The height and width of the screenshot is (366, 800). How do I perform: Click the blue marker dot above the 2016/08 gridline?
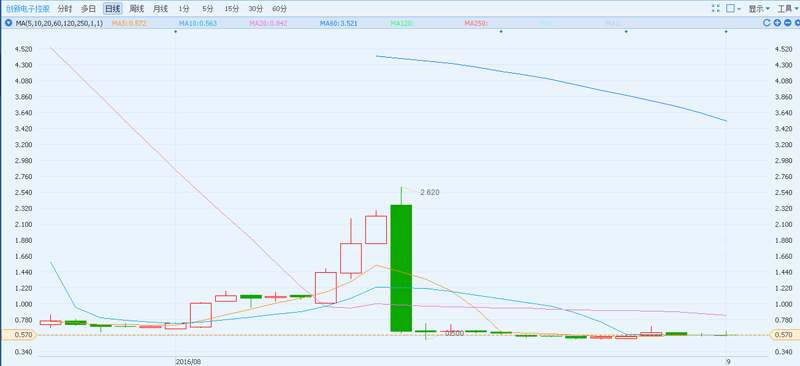(176, 32)
